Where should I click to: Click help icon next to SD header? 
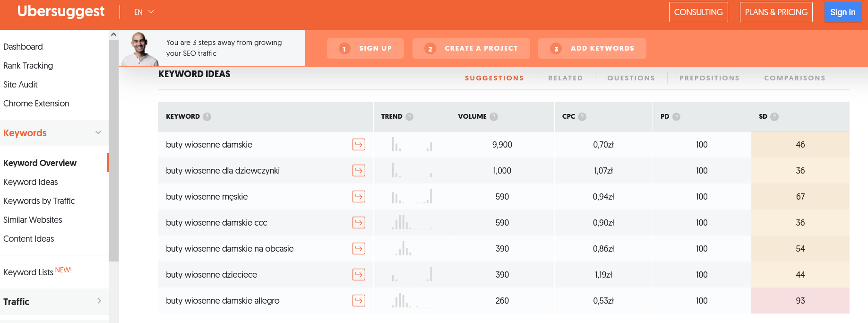(774, 117)
